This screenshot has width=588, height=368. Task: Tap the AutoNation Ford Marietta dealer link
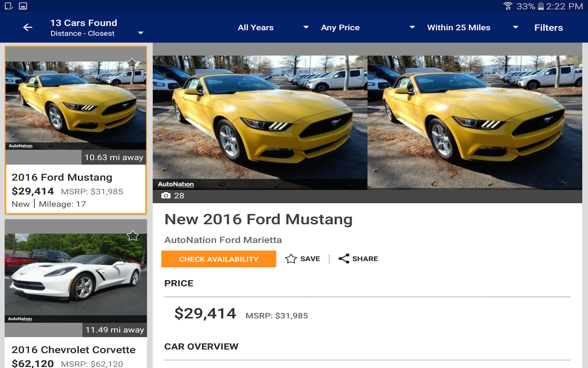tap(223, 240)
